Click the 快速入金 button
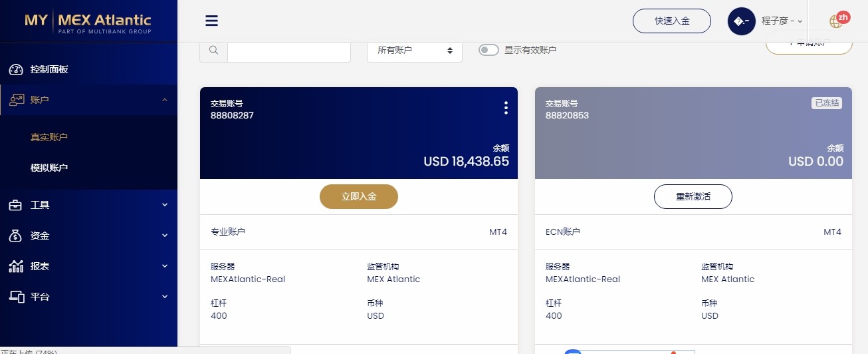The width and height of the screenshot is (868, 354). coord(672,21)
